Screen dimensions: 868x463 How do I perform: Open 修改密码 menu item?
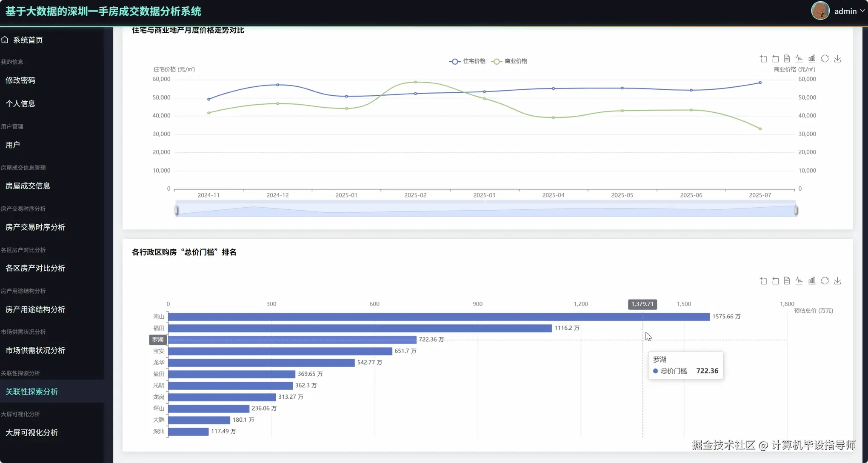(20, 80)
